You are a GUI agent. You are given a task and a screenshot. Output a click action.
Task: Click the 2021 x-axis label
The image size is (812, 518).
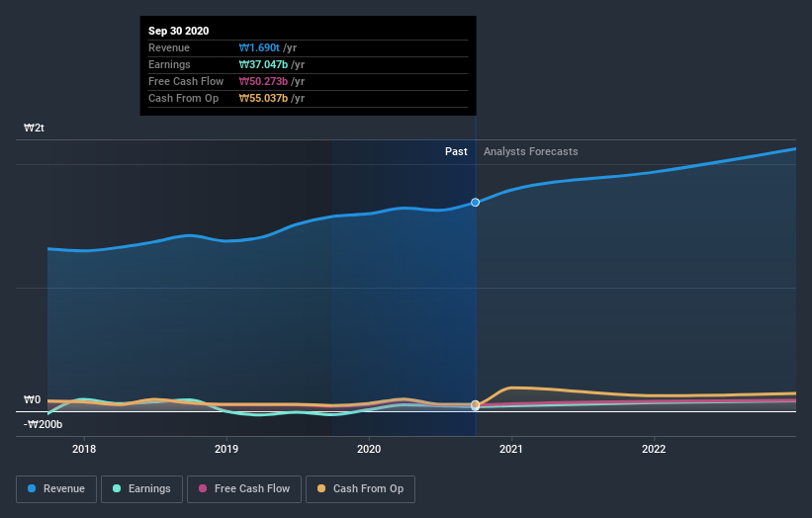pos(511,449)
